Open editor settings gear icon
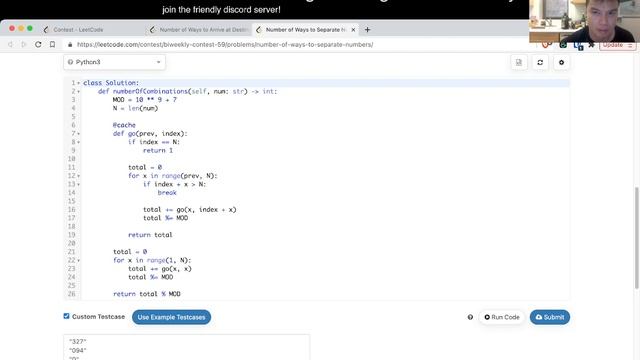Viewport: 640px width, 360px height. point(561,62)
